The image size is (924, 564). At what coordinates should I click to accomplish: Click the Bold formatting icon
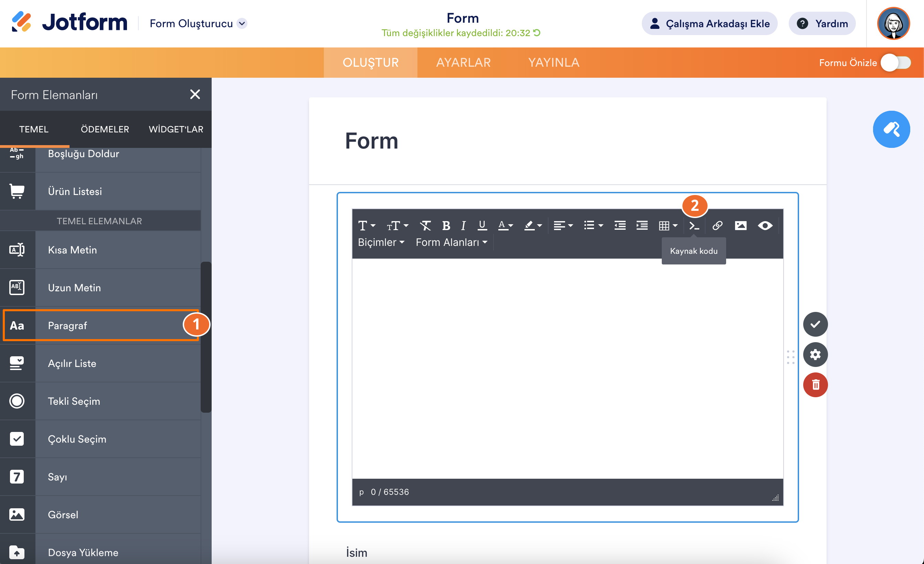pyautogui.click(x=446, y=226)
